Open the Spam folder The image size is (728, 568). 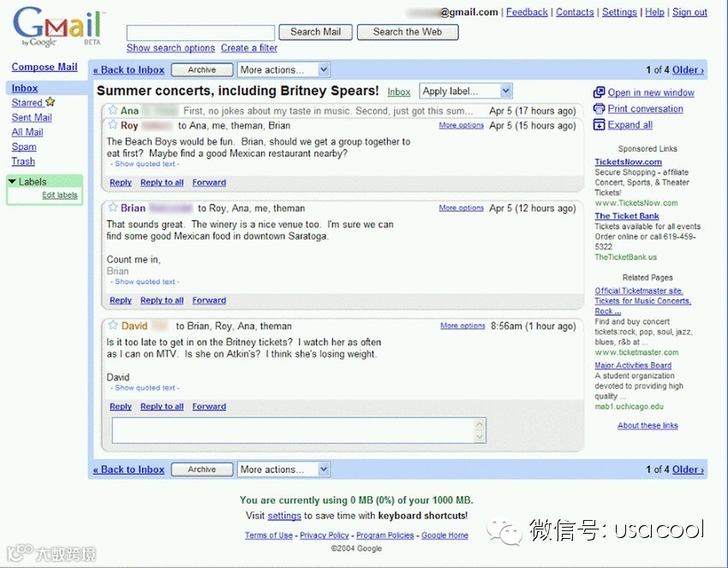(24, 146)
